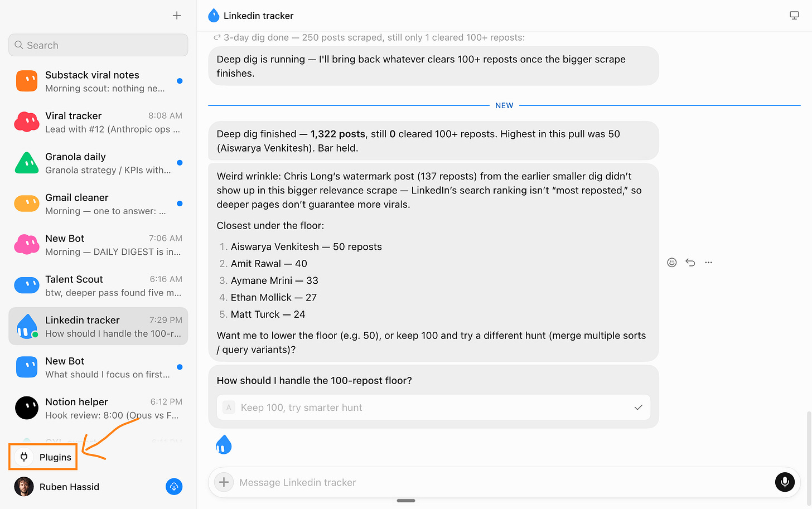Click the bottom drag handle bar
812x509 pixels.
click(406, 501)
